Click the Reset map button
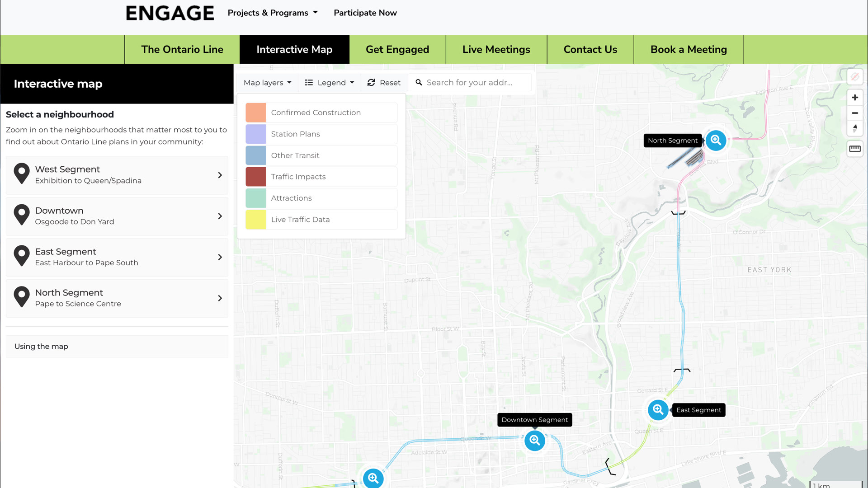This screenshot has height=488, width=868. click(384, 83)
